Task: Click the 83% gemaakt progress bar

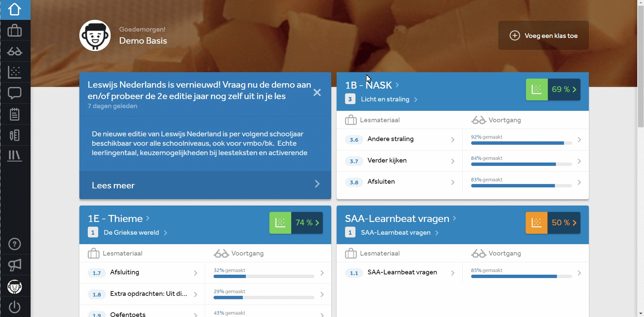Action: [x=521, y=186]
